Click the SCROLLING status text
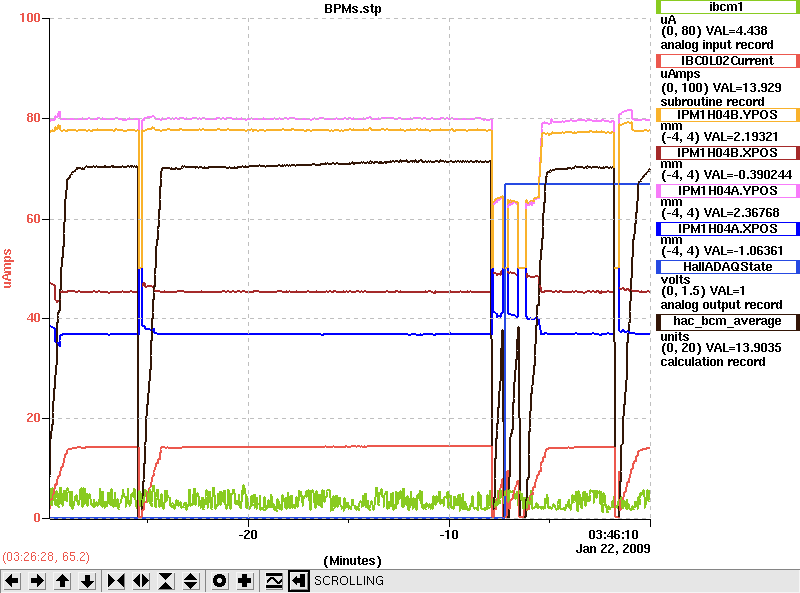 pos(348,581)
